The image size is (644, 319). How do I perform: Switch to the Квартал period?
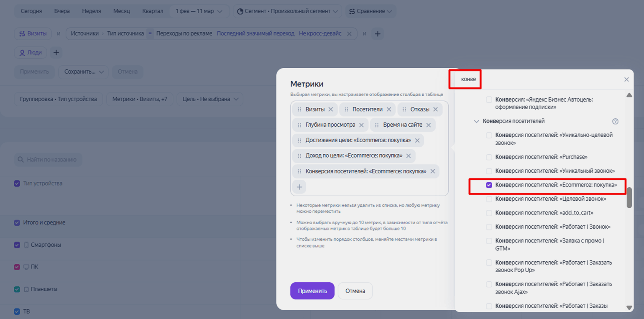tap(153, 11)
